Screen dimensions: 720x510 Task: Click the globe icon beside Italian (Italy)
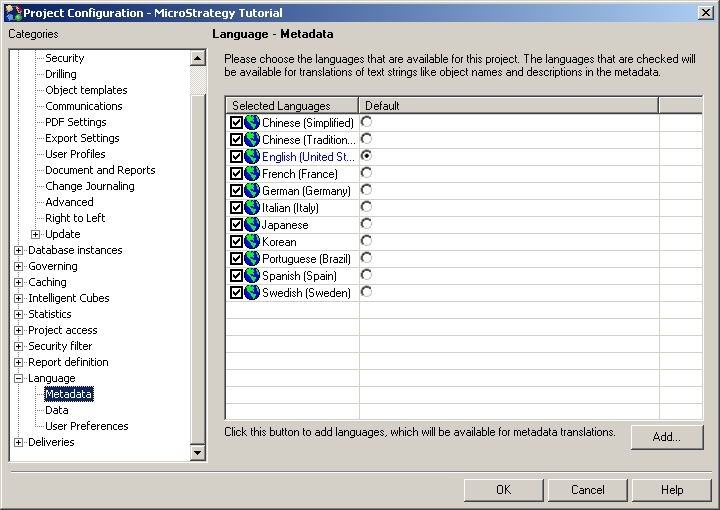(x=252, y=207)
